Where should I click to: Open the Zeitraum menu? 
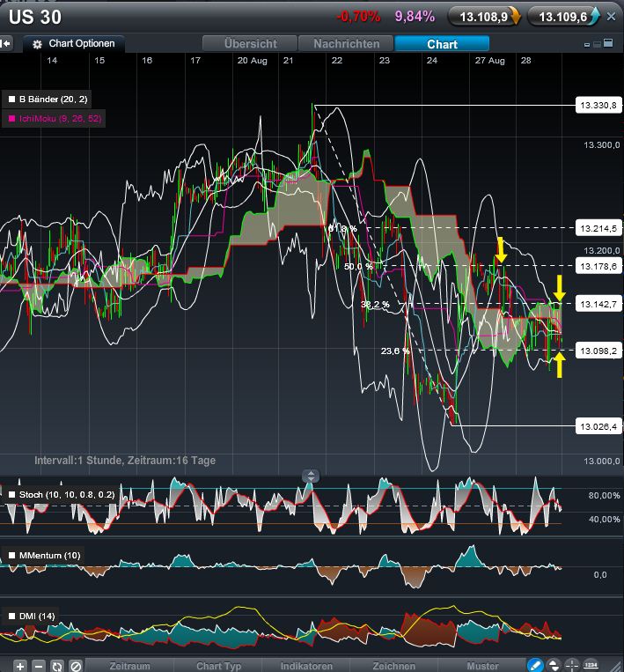129,666
